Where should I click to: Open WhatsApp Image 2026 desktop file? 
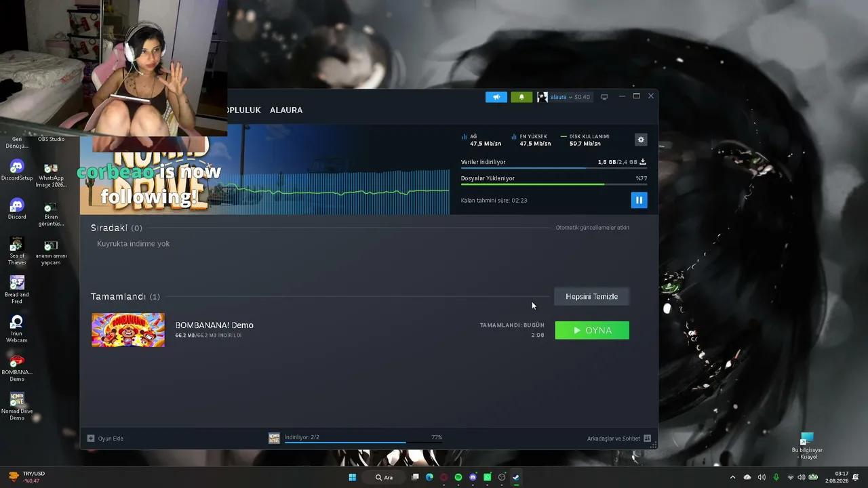[x=51, y=176]
